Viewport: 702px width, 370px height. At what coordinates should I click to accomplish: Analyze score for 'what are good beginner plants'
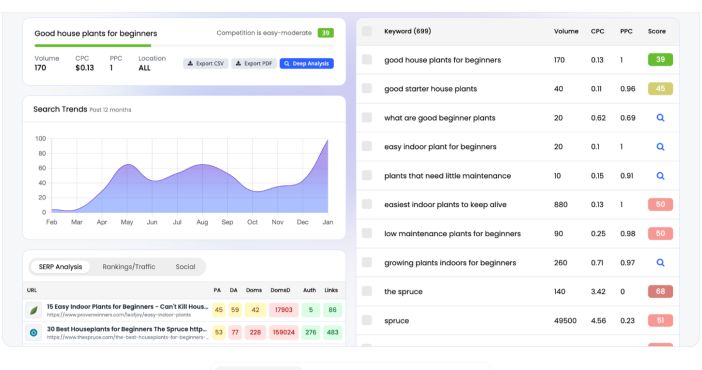click(x=660, y=118)
